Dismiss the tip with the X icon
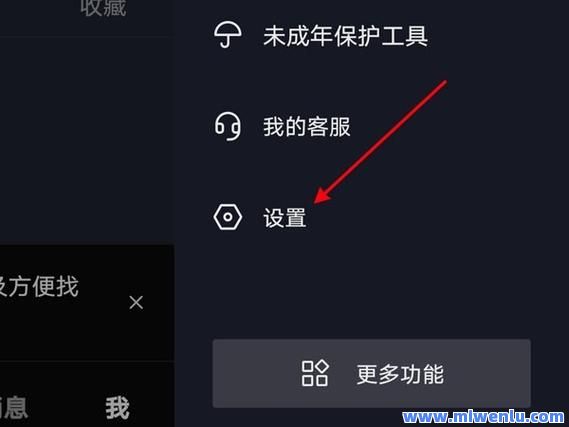Viewport: 569px width, 427px height. click(x=136, y=302)
